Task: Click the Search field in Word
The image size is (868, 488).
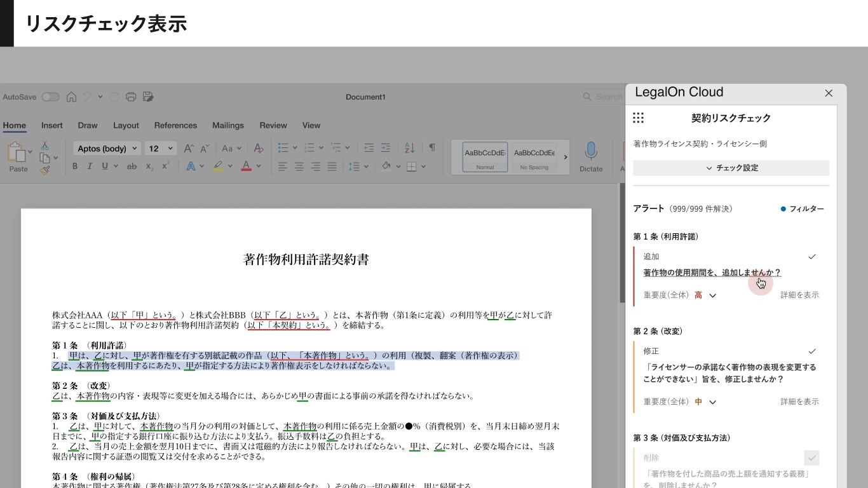Action: pyautogui.click(x=602, y=97)
